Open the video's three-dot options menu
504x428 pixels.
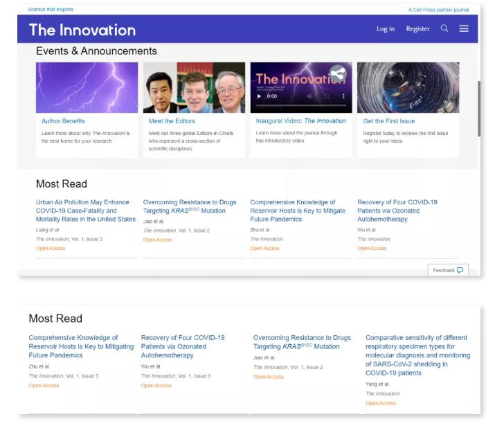click(x=343, y=96)
